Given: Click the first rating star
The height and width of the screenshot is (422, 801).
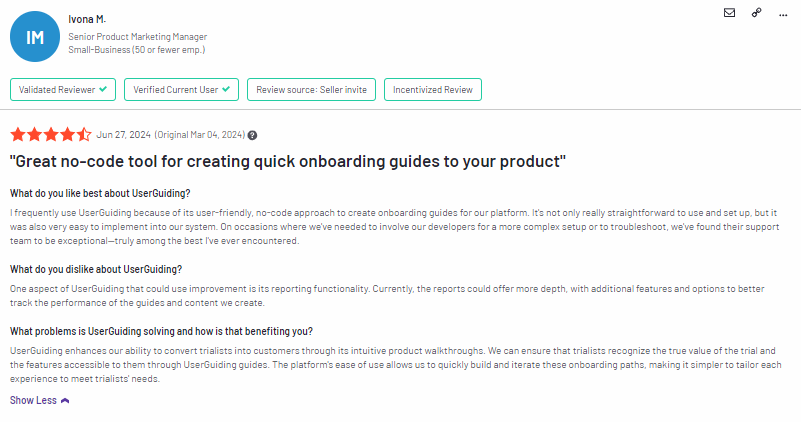Looking at the screenshot, I should click(x=18, y=135).
